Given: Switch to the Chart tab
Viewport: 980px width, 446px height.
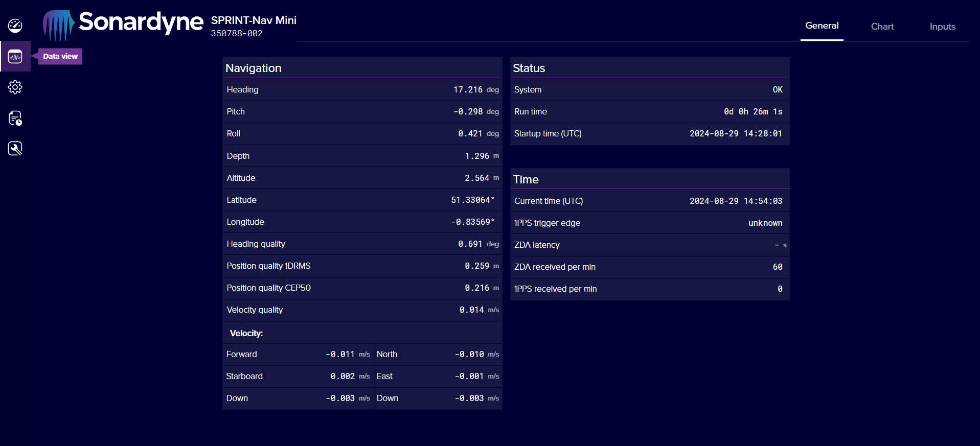Looking at the screenshot, I should point(882,27).
